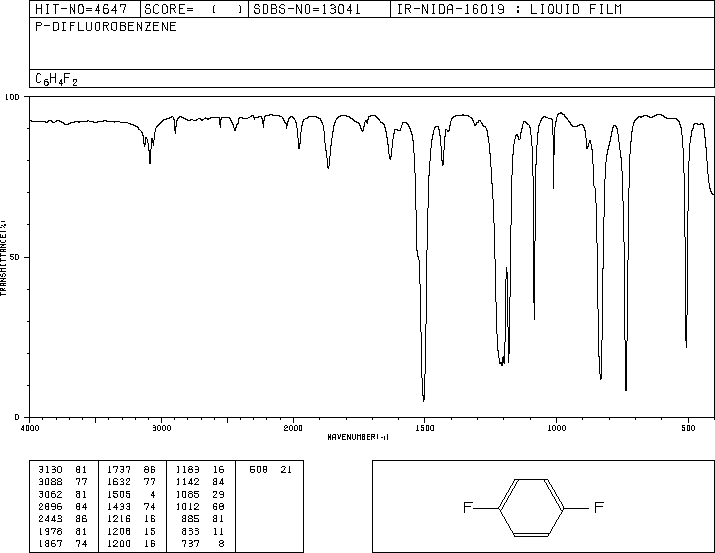Click the peak entry with transmittance 21
Image resolution: width=715 pixels, height=553 pixels.
pyautogui.click(x=270, y=470)
